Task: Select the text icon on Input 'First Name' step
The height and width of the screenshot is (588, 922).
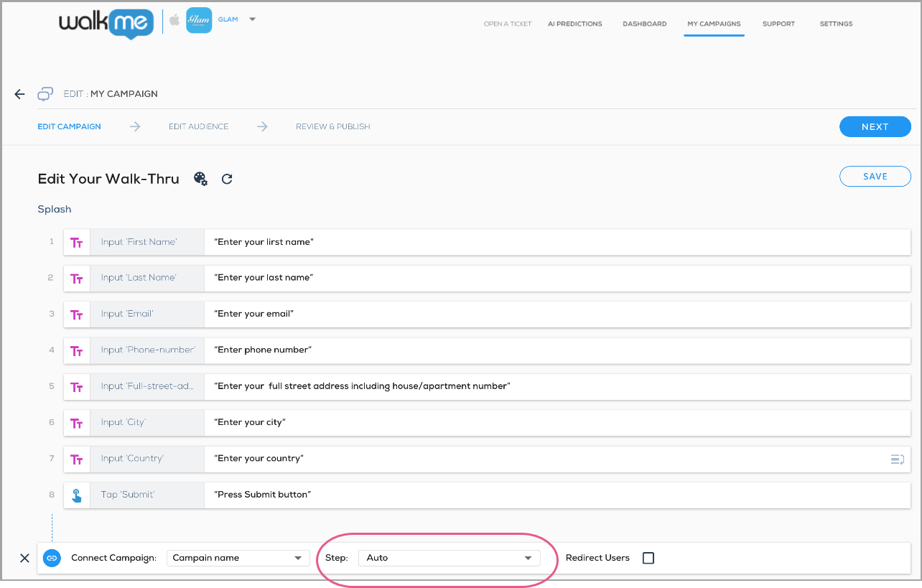Action: 77,242
